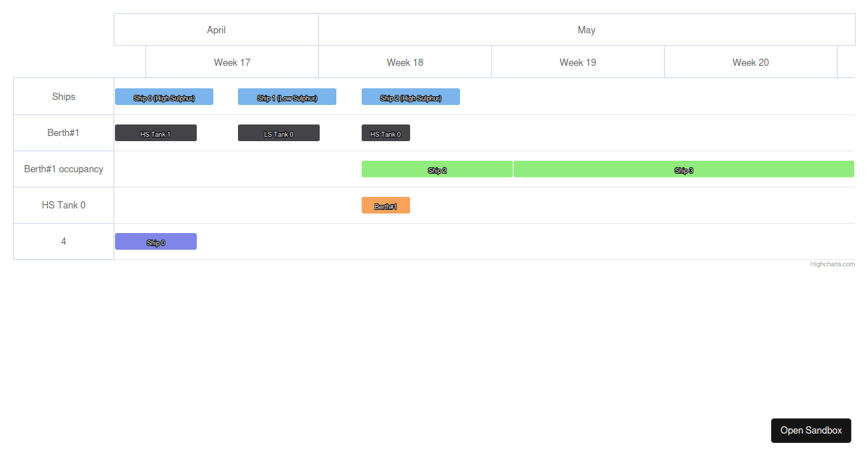Screen dimensions: 868x456
Task: Select the green Ship 2 occupancy bar
Action: point(437,169)
